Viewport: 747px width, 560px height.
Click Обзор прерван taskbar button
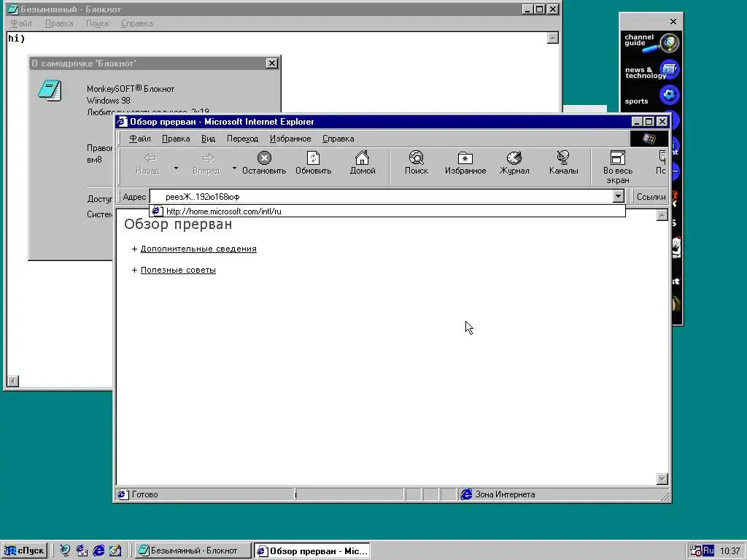coord(312,551)
